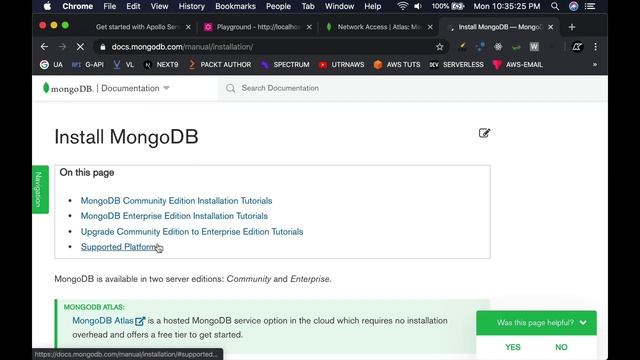The image size is (640, 360).
Task: Click the user account icon in menu bar
Action: (x=573, y=6)
